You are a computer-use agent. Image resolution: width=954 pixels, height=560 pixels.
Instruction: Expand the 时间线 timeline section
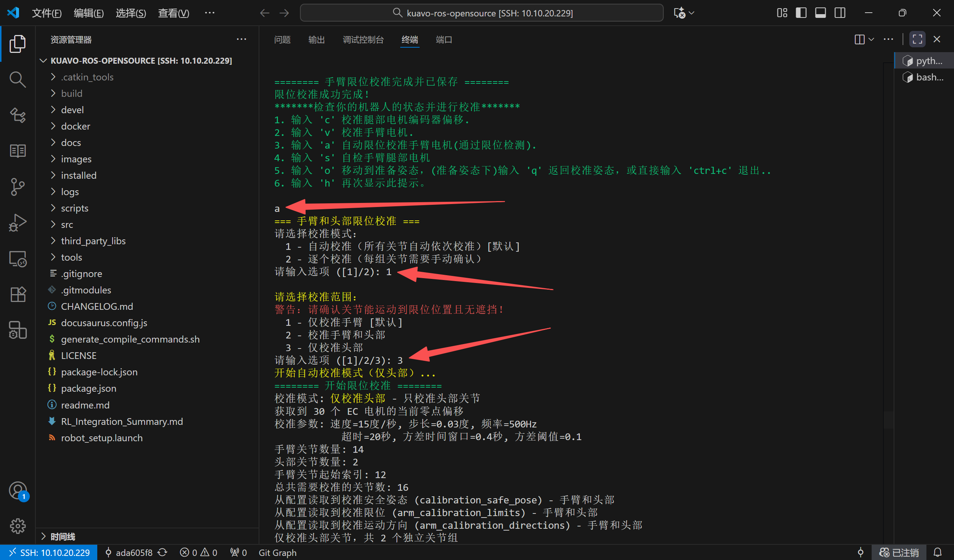click(x=63, y=537)
